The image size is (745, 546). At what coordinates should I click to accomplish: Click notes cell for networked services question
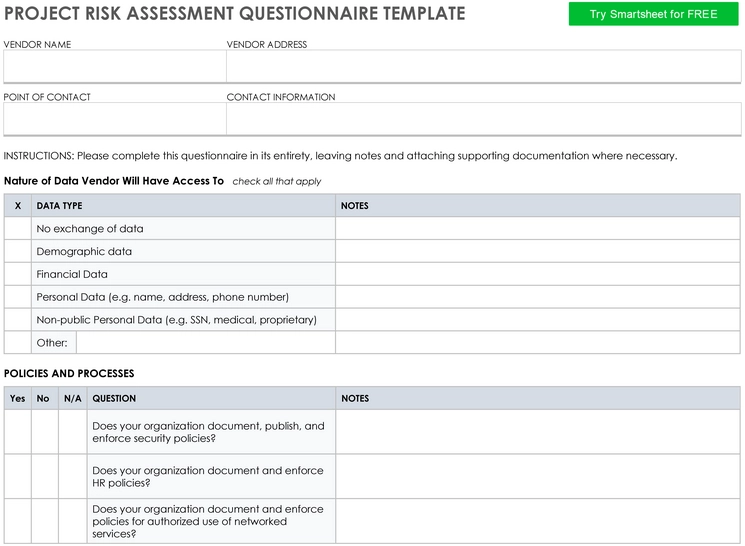click(538, 521)
